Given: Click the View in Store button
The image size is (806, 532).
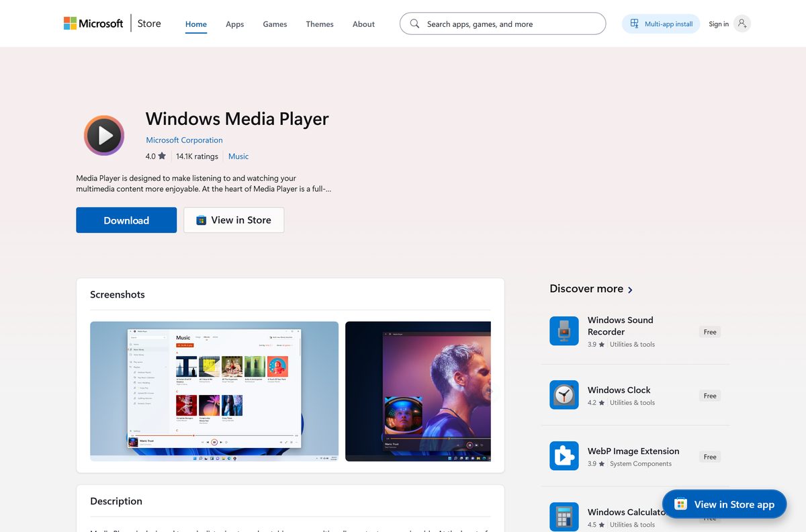Looking at the screenshot, I should [234, 220].
